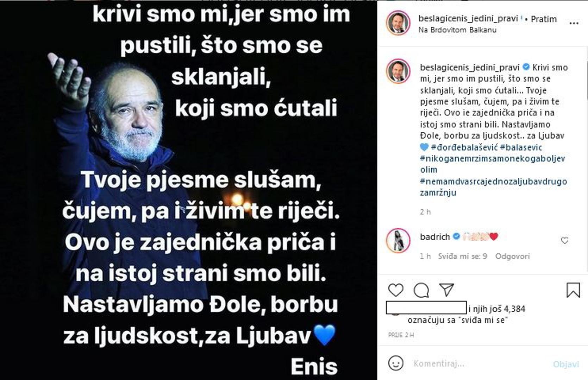
Task: Open badrich's profile avatar
Action: pyautogui.click(x=398, y=241)
